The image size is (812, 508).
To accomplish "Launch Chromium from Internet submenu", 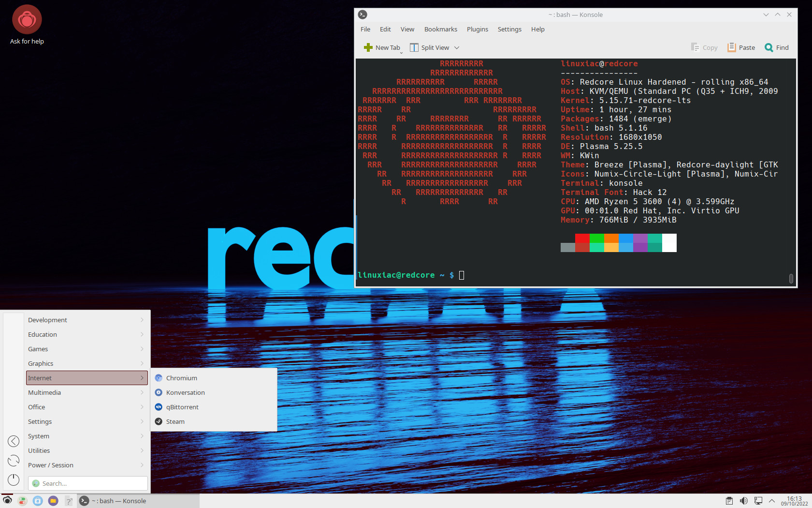I will (x=214, y=378).
